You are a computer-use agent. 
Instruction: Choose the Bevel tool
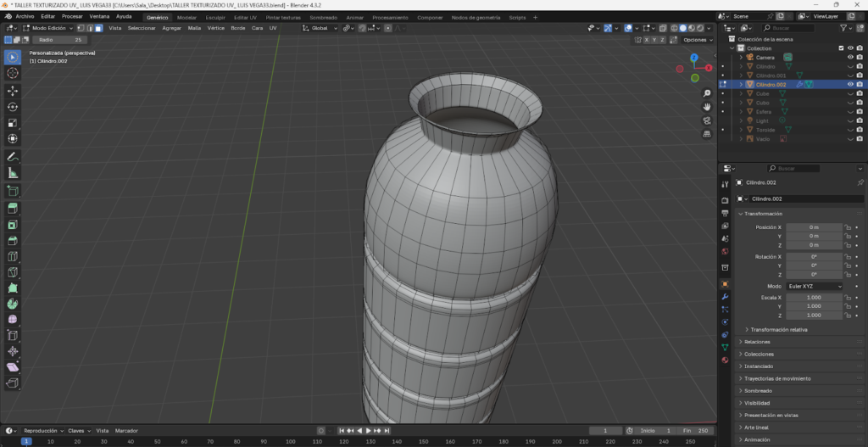click(x=13, y=241)
